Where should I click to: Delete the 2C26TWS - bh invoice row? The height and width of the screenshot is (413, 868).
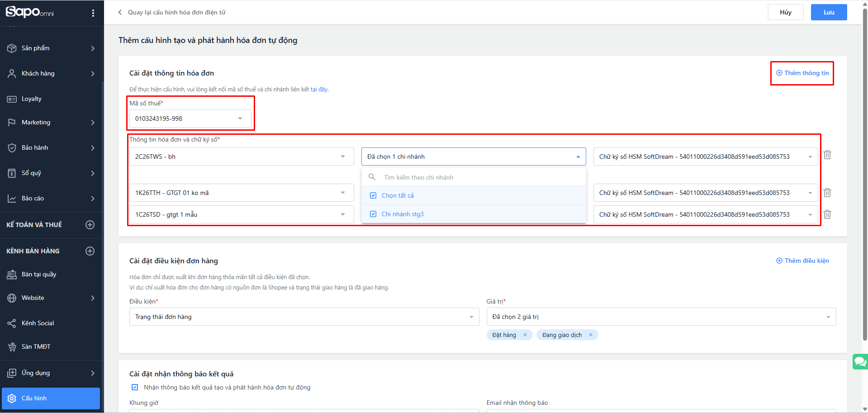click(x=827, y=155)
